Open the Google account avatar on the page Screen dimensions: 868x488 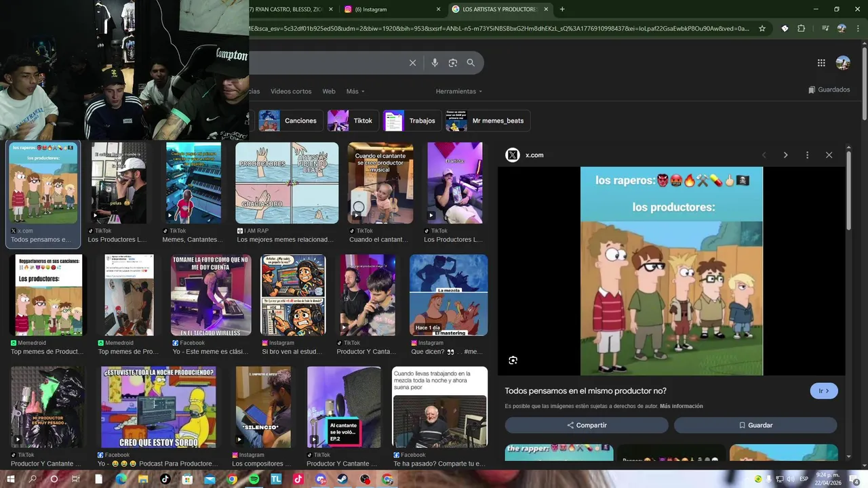[x=843, y=63]
